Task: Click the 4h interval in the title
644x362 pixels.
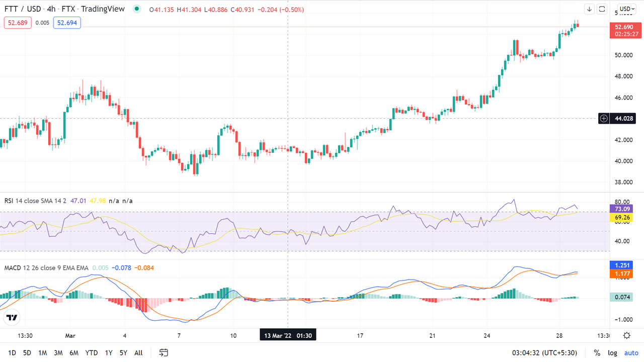Action: pos(51,9)
